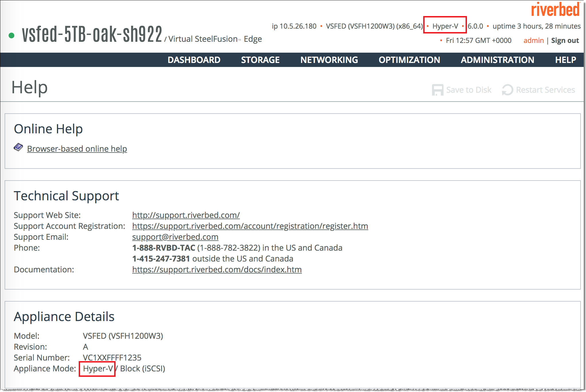Open the support account registration link
Screen dimensions: 586x392
pos(250,226)
